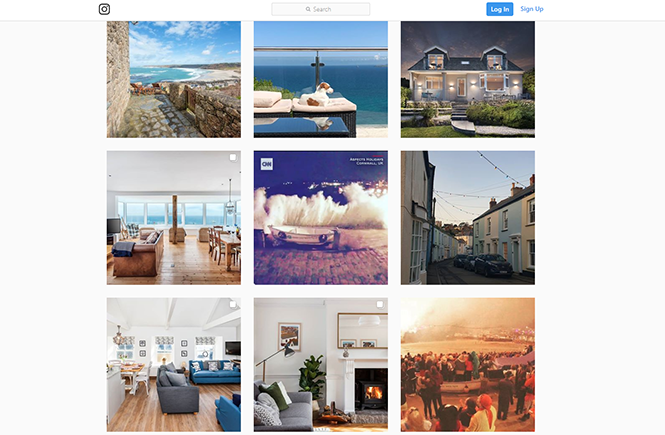Open the Sign Up link
Viewport: 665px width, 435px height.
tap(532, 9)
